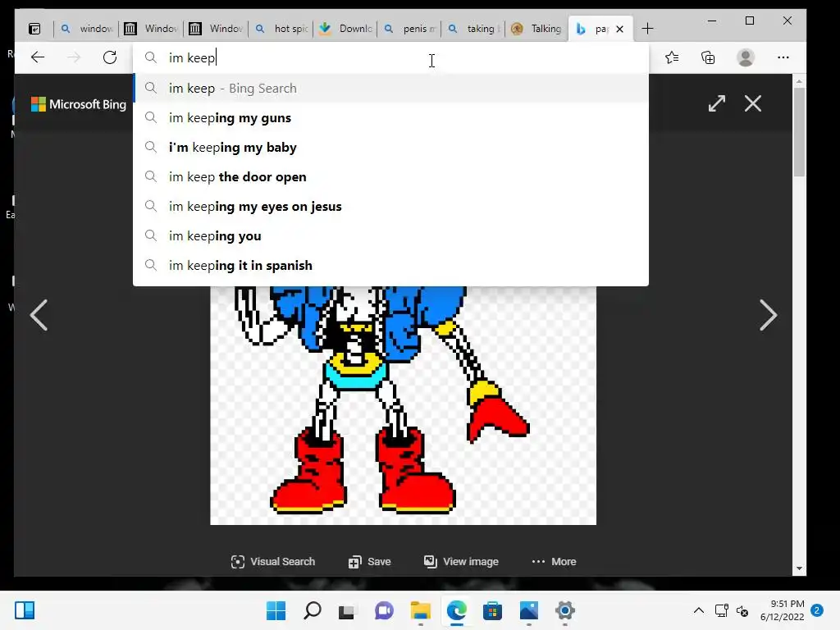The height and width of the screenshot is (630, 840).
Task: Open File Explorer from taskbar
Action: (421, 610)
